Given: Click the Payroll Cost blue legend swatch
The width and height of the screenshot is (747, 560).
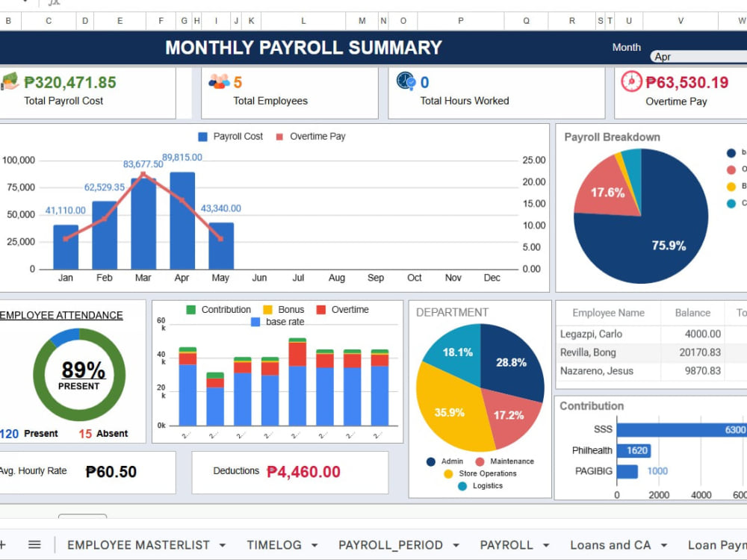Looking at the screenshot, I should [202, 137].
